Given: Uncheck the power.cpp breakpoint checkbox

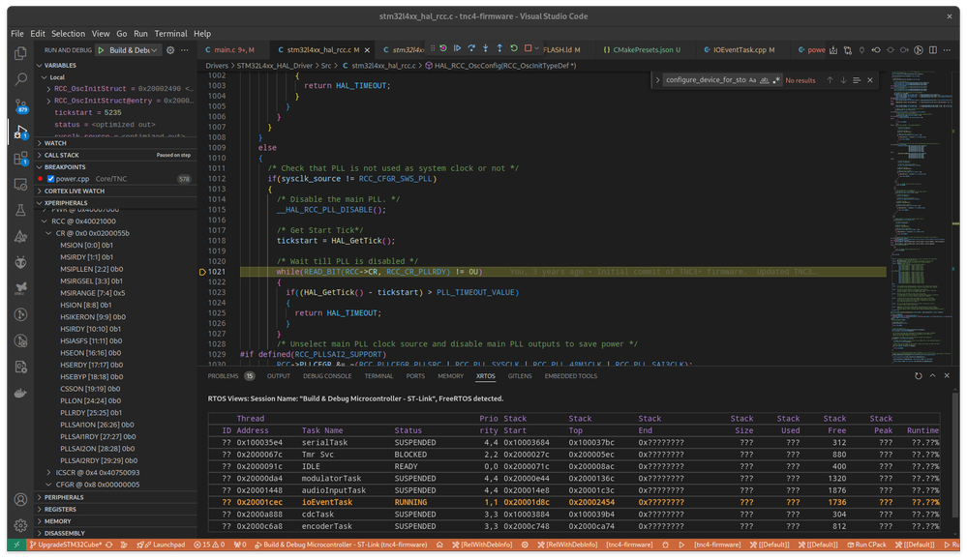Looking at the screenshot, I should 51,179.
